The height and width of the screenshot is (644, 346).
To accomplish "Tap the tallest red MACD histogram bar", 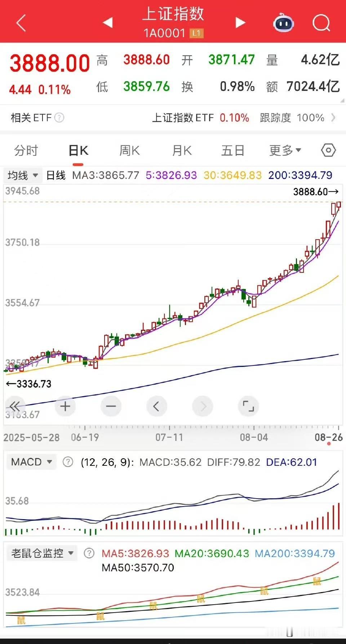I will (339, 516).
